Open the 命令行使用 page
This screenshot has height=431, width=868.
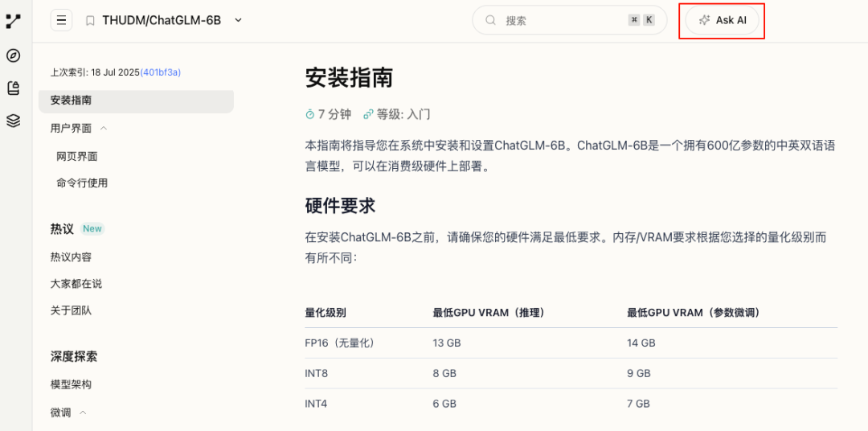(x=82, y=183)
